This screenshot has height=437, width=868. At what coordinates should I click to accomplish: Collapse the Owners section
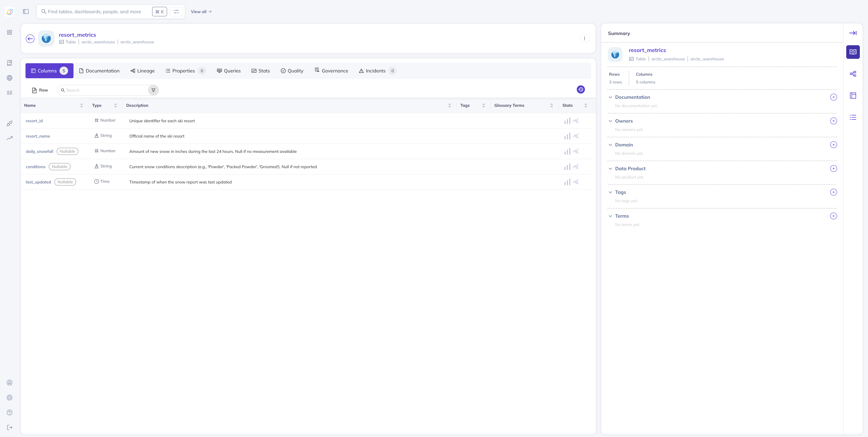[610, 121]
